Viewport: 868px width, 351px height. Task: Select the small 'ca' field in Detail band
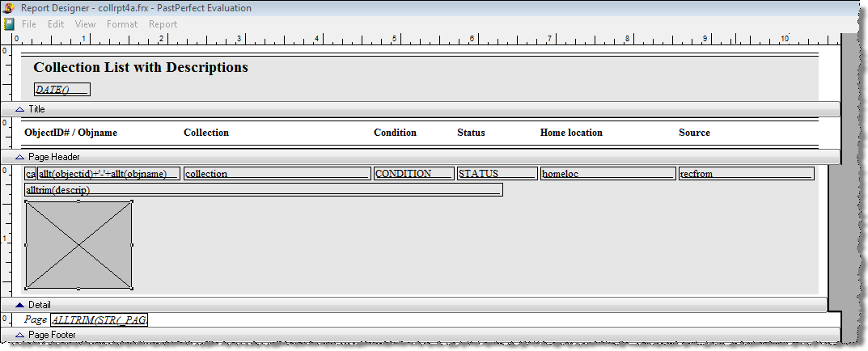[x=31, y=174]
